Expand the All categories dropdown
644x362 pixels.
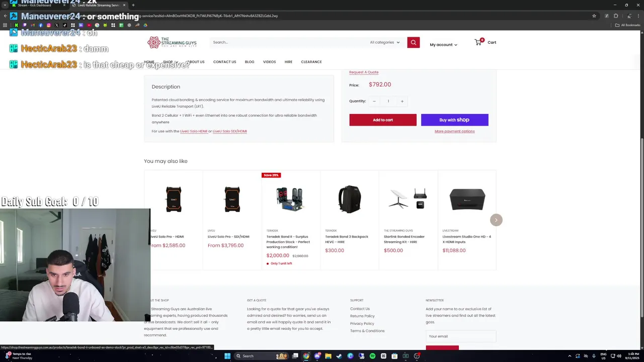384,42
